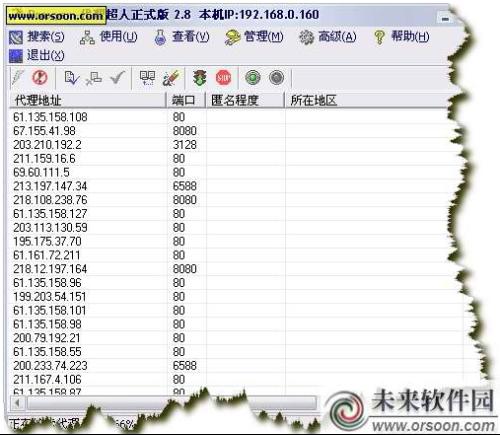Screen dimensions: 500x435
Task: Click the 管理 keys menu icon
Action: point(232,38)
